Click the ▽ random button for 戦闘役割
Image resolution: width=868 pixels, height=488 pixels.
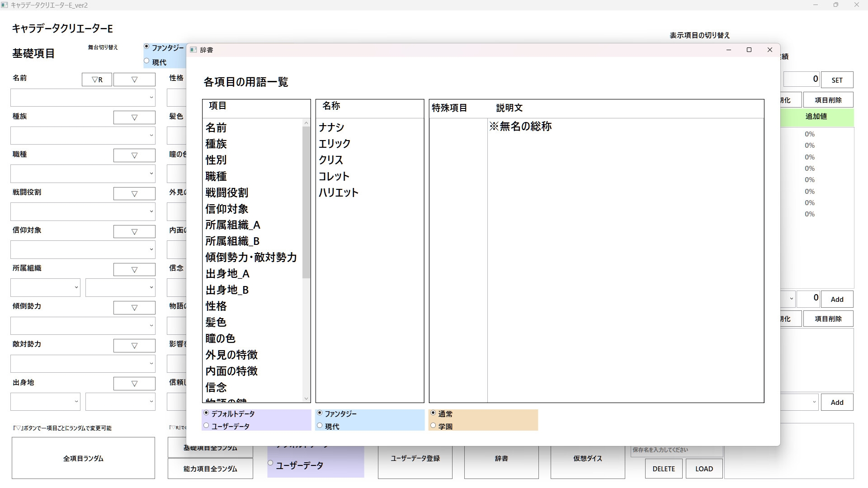134,194
